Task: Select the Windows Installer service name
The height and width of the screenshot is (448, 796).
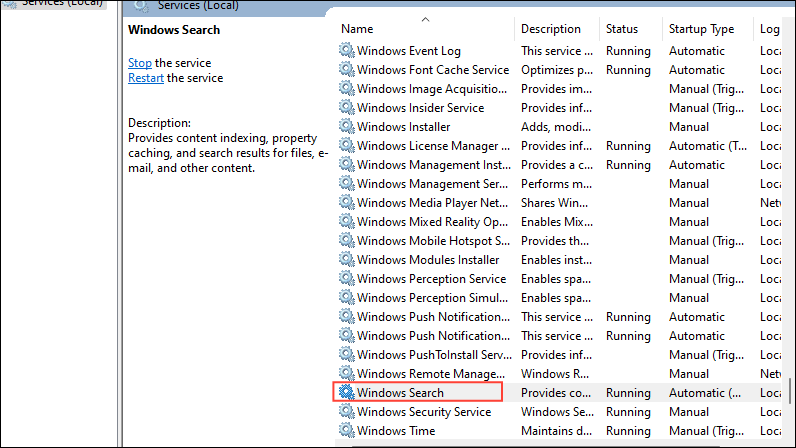Action: [404, 126]
